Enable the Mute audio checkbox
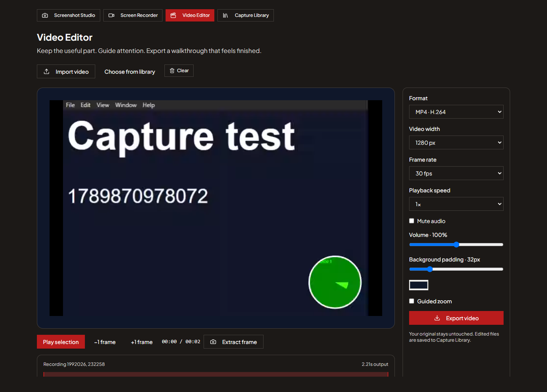Viewport: 547px width, 392px height. [x=412, y=221]
